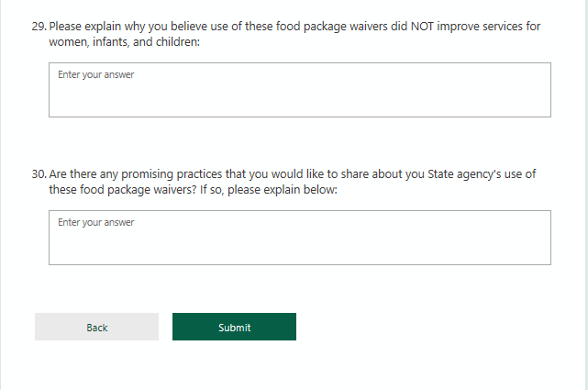Viewport: 588px width, 390px height.
Task: Click 'women, infants, and children:' text line
Action: (124, 42)
